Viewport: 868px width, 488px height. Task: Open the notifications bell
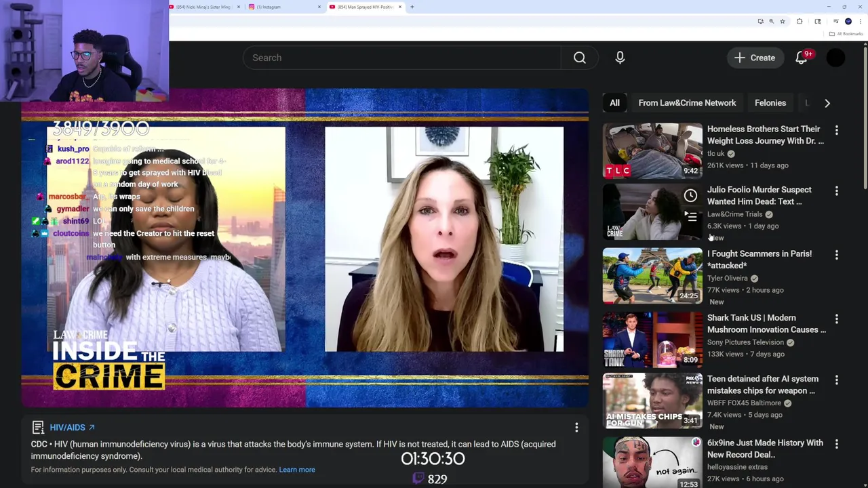[802, 58]
